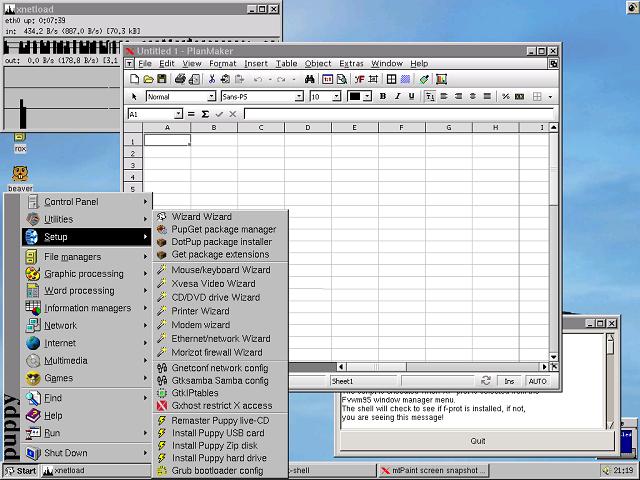Open the Sans-PS font name dropdown
Screen dimensions: 640x480
click(298, 97)
